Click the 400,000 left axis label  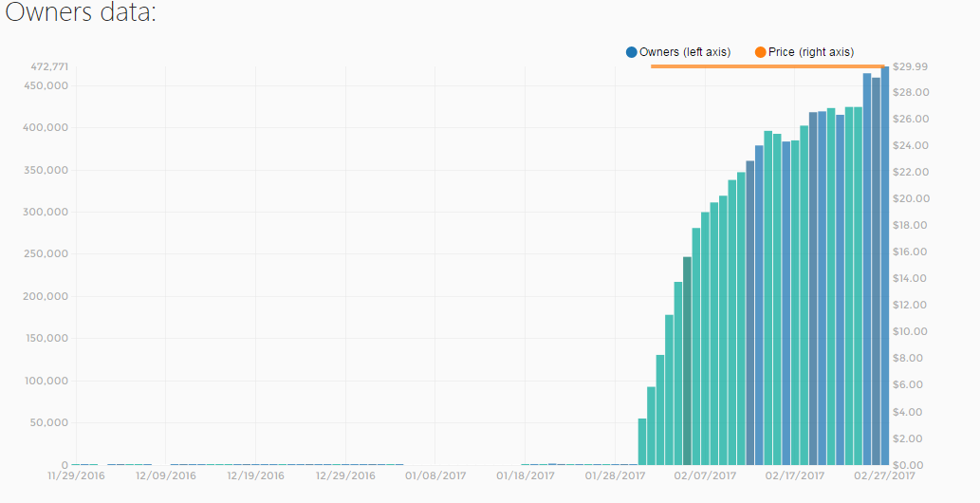[46, 127]
